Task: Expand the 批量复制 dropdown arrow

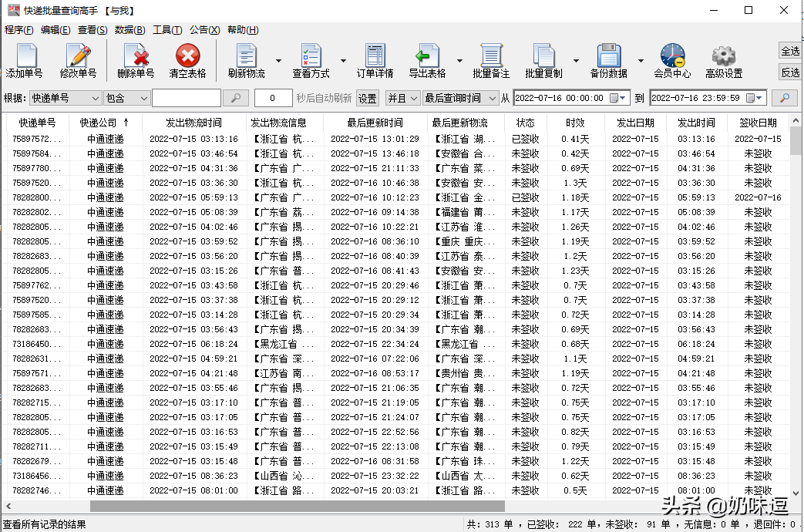Action: click(576, 61)
